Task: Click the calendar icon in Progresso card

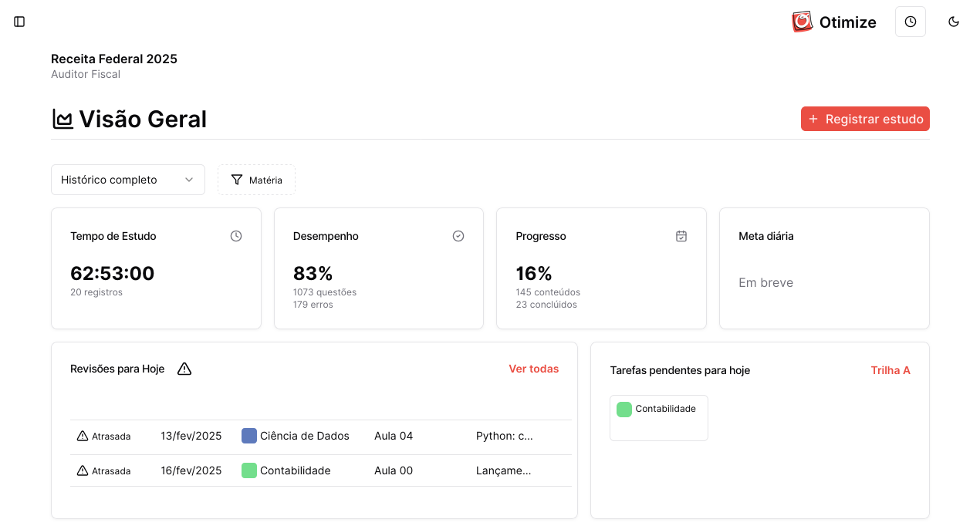Action: (x=681, y=236)
